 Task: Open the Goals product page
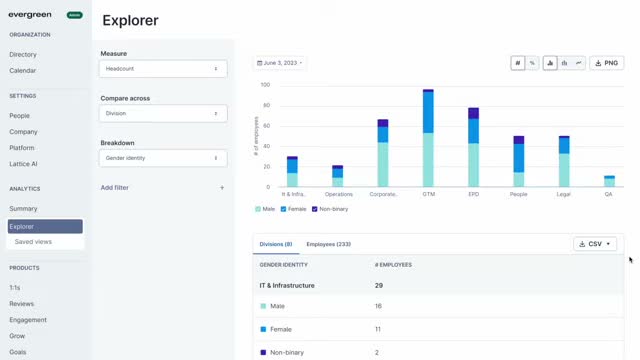click(x=18, y=352)
